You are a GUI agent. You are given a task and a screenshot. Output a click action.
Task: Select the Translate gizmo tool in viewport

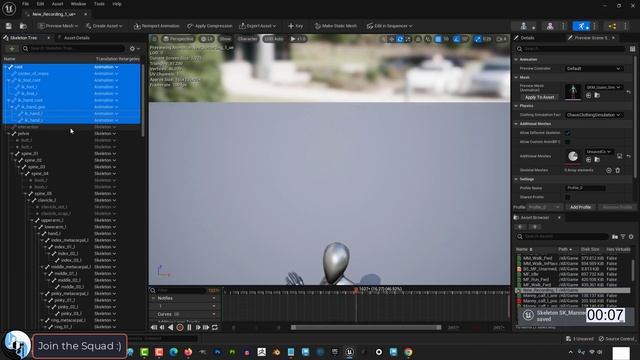click(x=391, y=39)
